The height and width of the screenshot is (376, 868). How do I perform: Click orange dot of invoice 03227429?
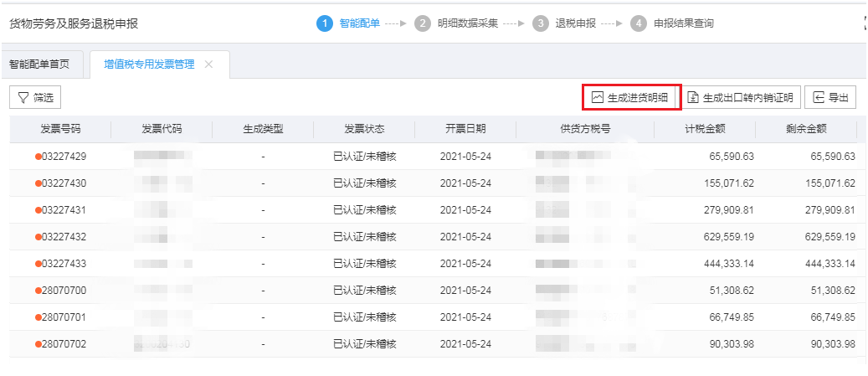(39, 157)
